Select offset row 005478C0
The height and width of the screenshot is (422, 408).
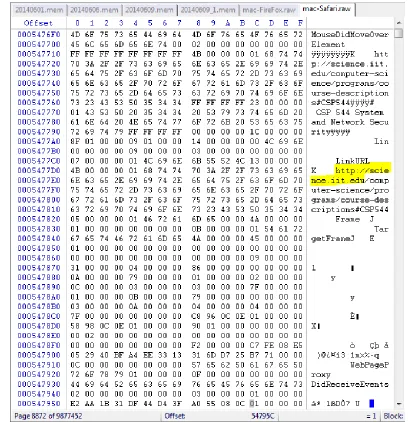tap(39, 316)
